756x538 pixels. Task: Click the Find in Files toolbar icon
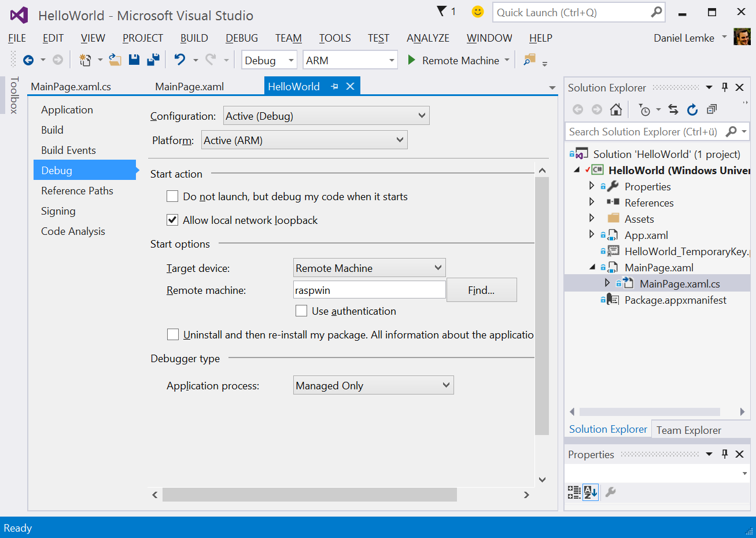coord(529,60)
